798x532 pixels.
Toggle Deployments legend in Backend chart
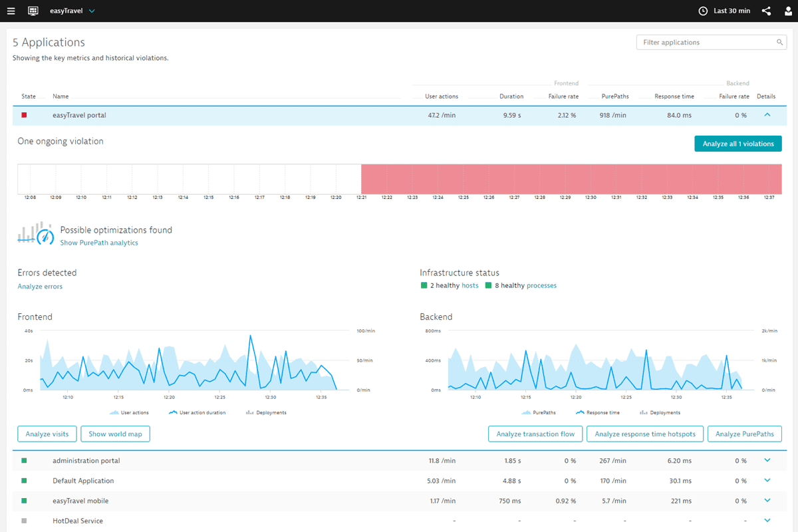click(x=660, y=412)
